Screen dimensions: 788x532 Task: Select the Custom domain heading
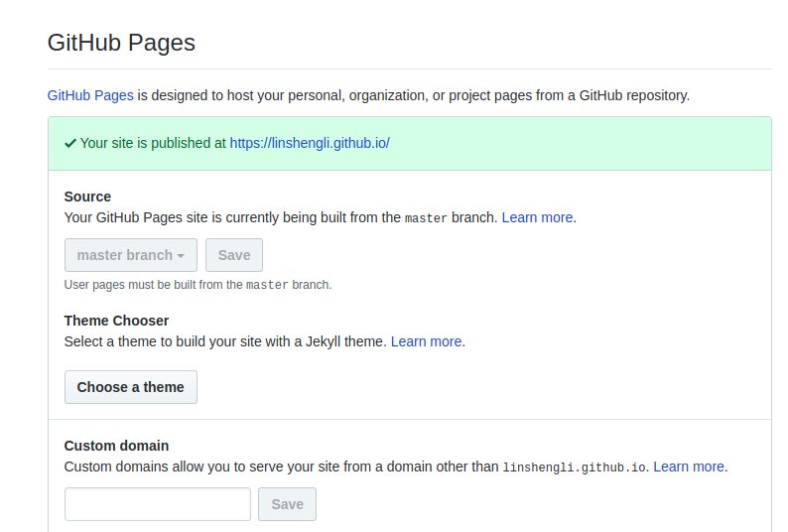[x=116, y=446]
